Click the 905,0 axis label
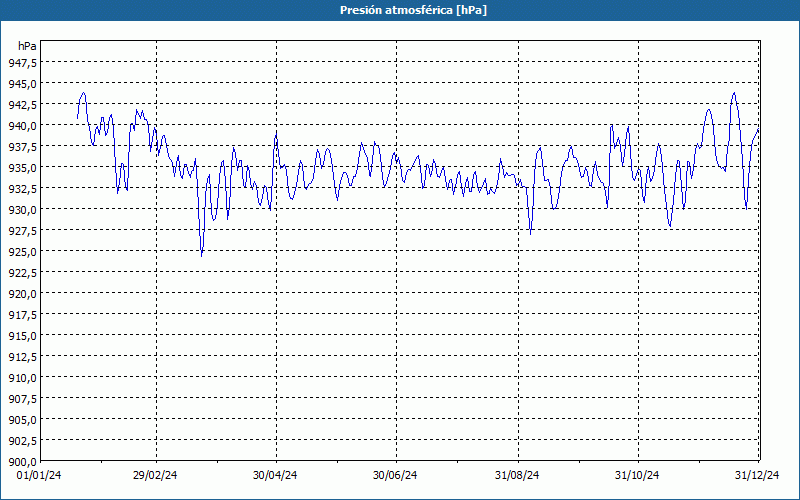 22,419
